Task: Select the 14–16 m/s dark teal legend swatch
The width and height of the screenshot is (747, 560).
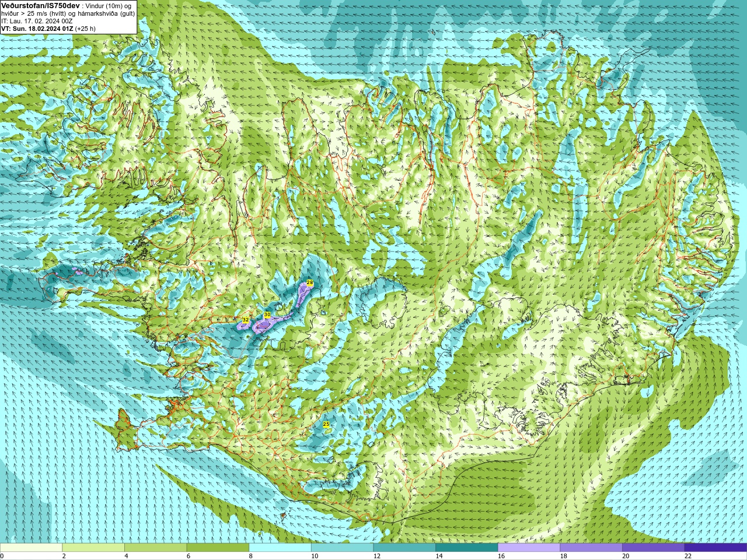Action: pyautogui.click(x=467, y=548)
